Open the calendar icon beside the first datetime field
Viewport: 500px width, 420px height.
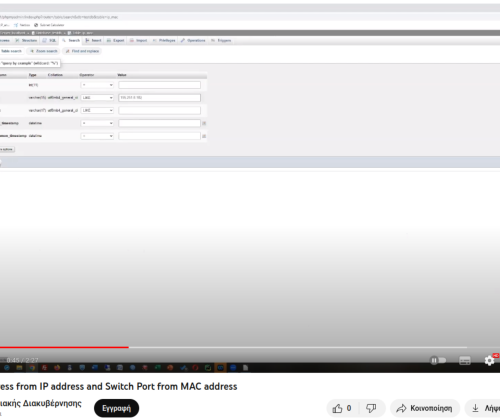click(x=204, y=123)
